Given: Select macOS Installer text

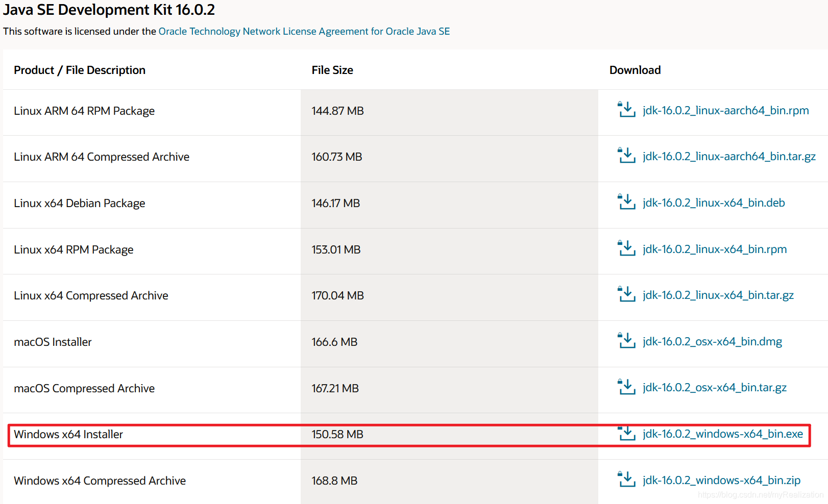Looking at the screenshot, I should click(x=53, y=342).
